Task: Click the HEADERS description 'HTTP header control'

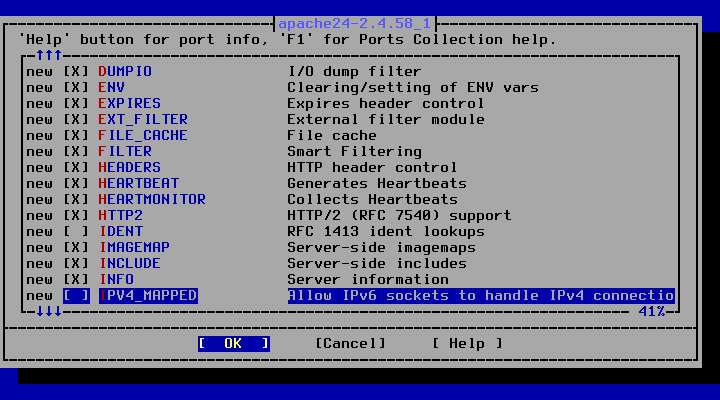Action: (372, 168)
